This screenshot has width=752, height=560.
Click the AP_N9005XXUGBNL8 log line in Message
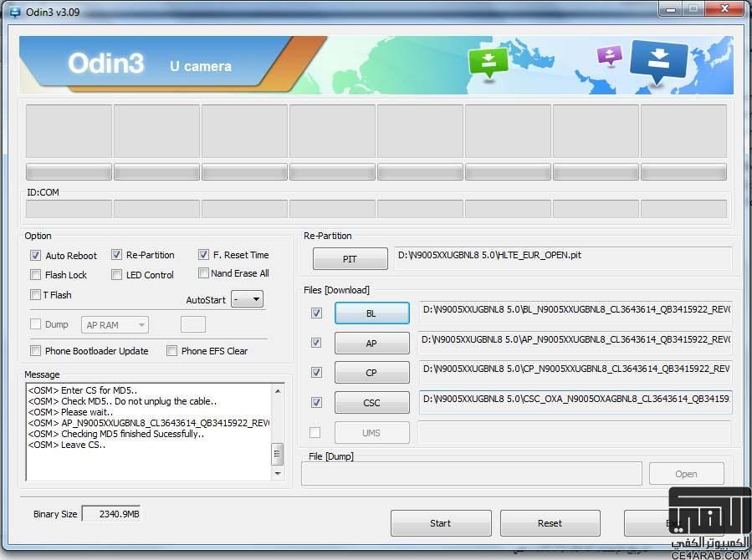click(149, 423)
